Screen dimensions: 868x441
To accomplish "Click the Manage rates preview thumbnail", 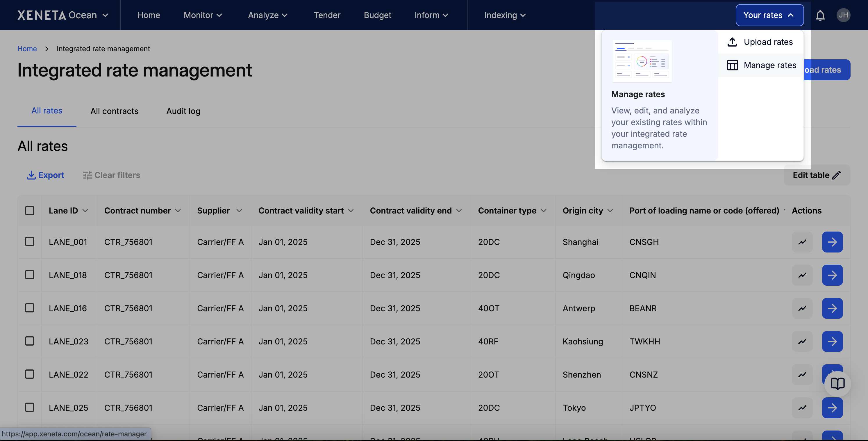I will click(642, 61).
